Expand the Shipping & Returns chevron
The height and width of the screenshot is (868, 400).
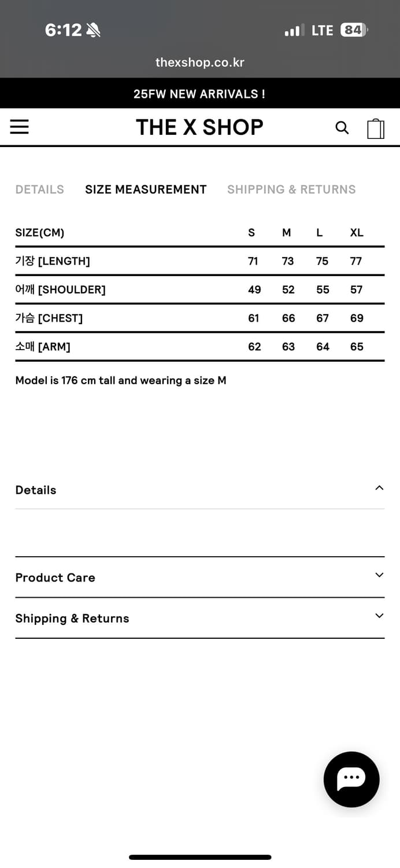coord(379,616)
